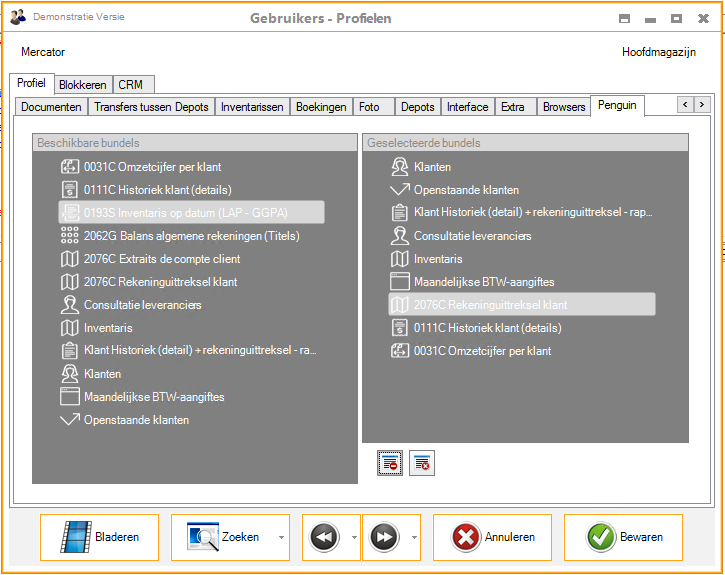Click the remove all bundles icon
This screenshot has height=575, width=725.
pyautogui.click(x=422, y=463)
